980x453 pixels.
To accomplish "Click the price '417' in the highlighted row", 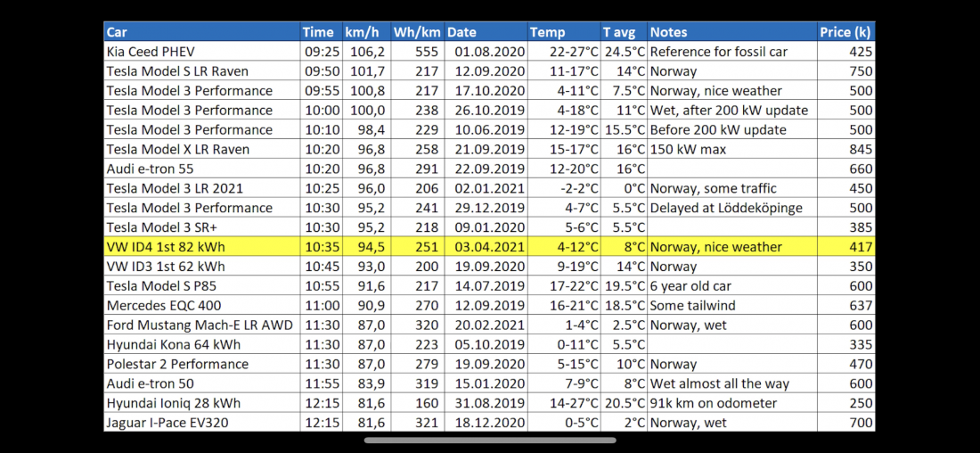I will pyautogui.click(x=846, y=247).
